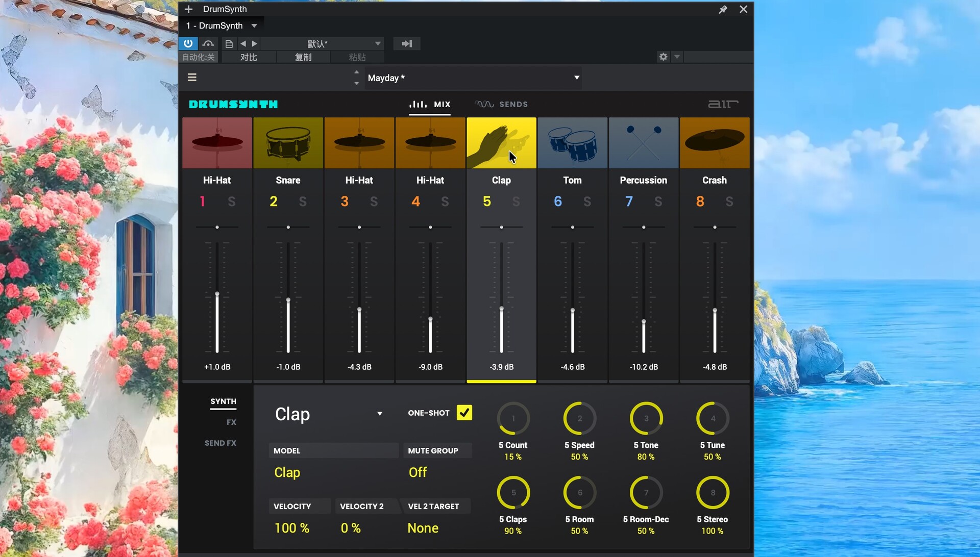
Task: Select the Snare drum pad icon
Action: click(x=288, y=143)
